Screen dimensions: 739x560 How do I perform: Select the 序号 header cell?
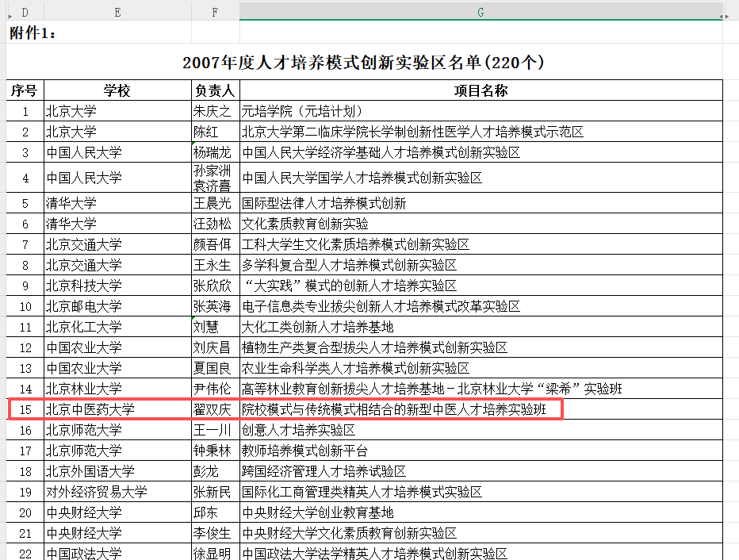coord(25,90)
